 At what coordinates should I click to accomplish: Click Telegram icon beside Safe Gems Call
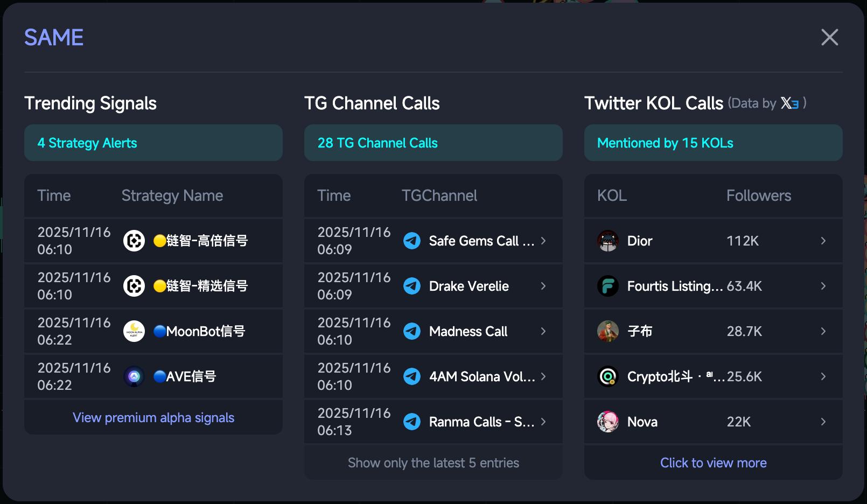(x=412, y=241)
